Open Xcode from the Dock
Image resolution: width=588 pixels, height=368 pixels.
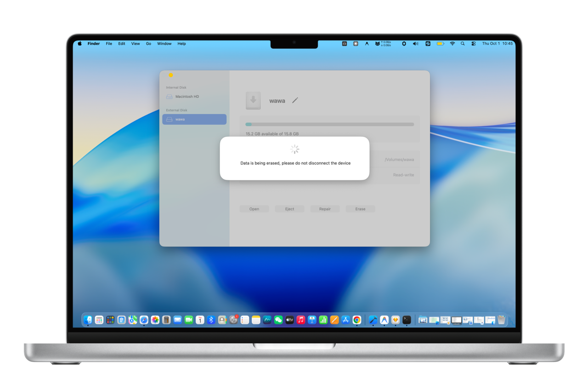click(373, 320)
